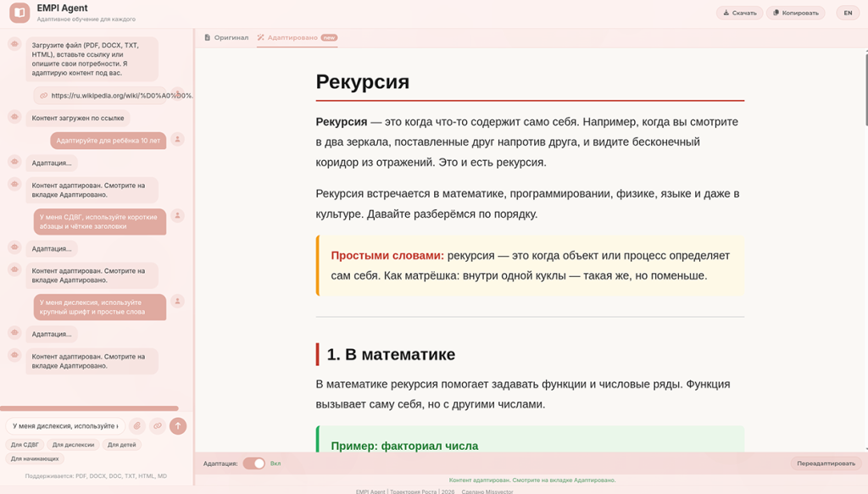Select the Для СДВГ preset chip
The height and width of the screenshot is (494, 868).
(x=25, y=445)
